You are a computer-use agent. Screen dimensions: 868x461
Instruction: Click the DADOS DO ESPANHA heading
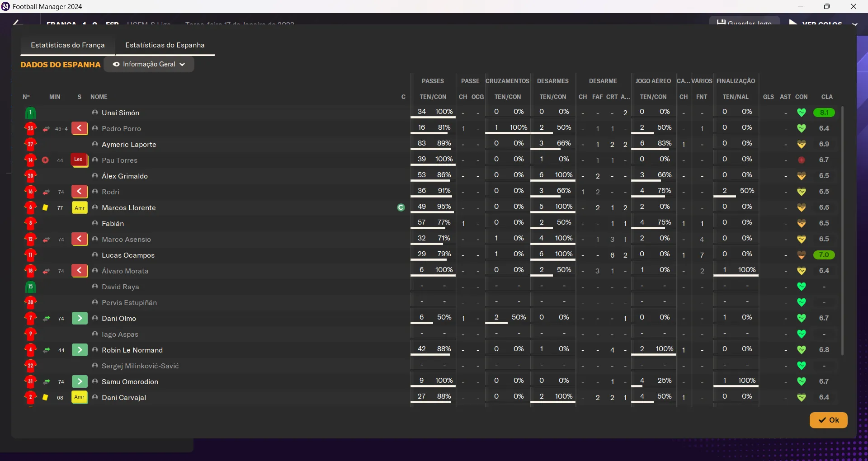61,65
